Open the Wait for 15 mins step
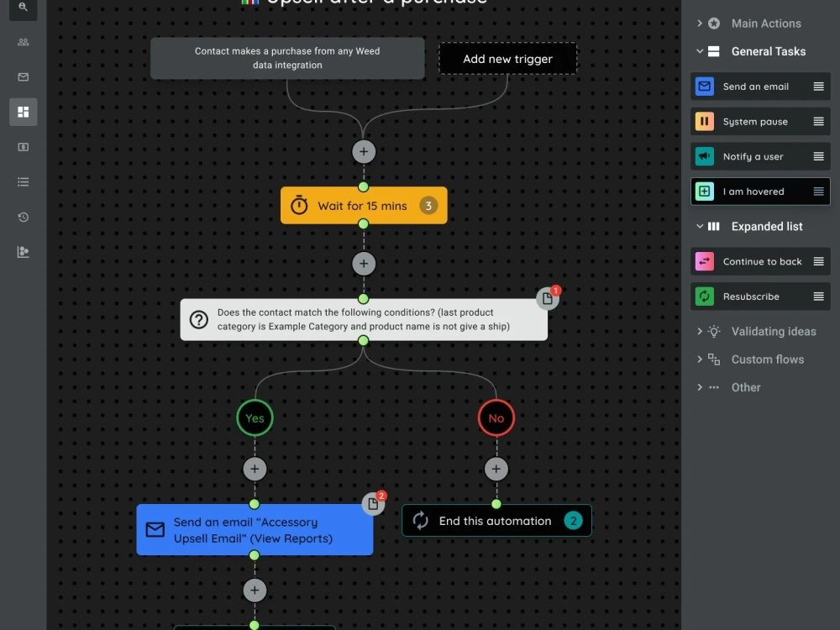 [x=364, y=206]
